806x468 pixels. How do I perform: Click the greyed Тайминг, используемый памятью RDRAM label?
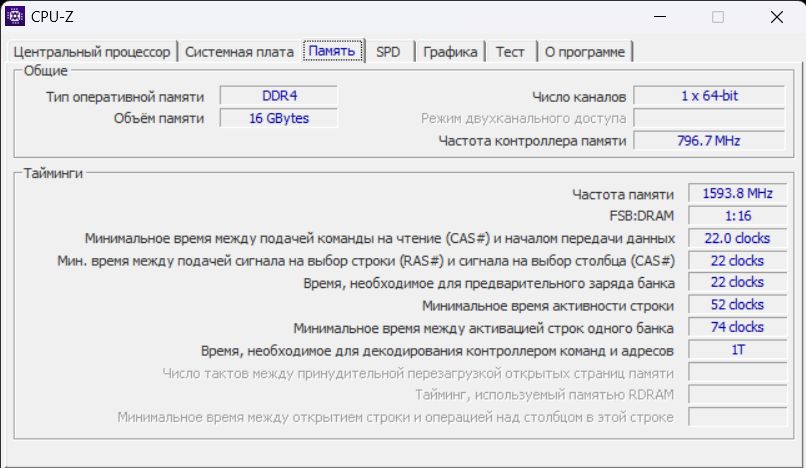coord(544,394)
